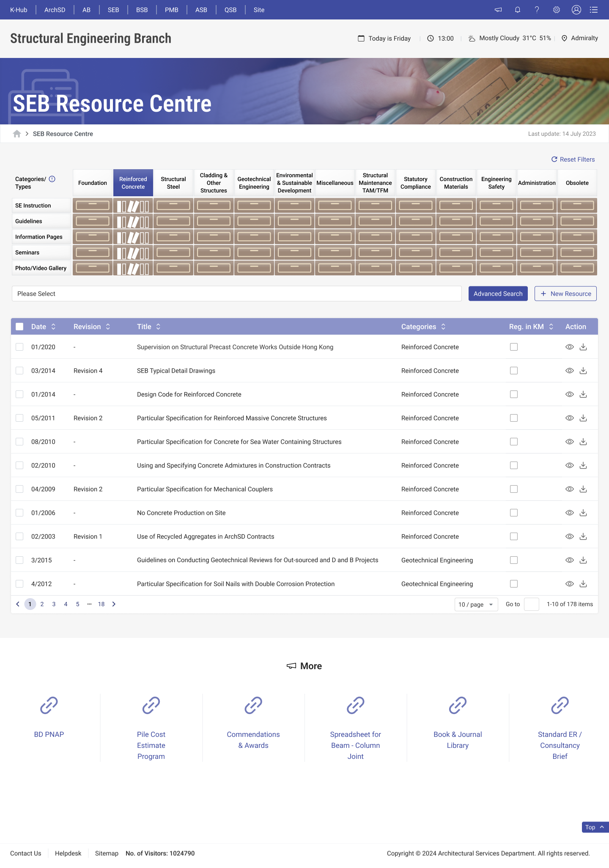Select the Structural Steel category tab
The width and height of the screenshot is (609, 868).
[173, 183]
